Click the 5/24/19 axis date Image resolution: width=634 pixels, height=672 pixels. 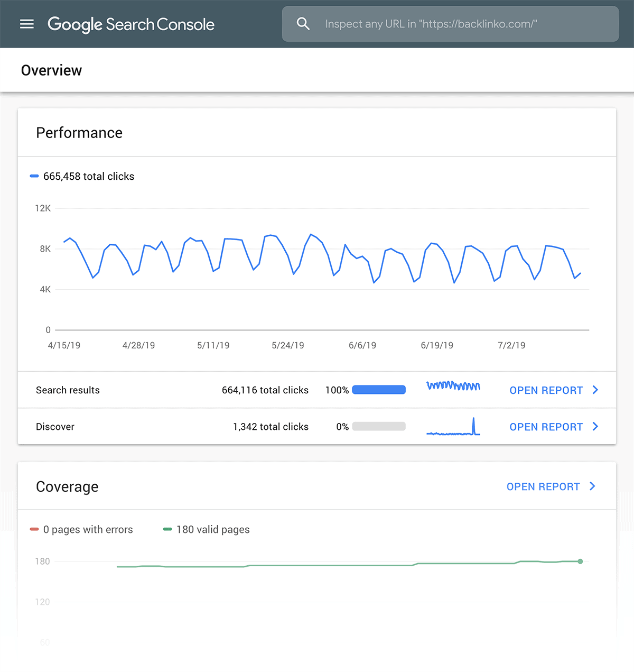(287, 345)
